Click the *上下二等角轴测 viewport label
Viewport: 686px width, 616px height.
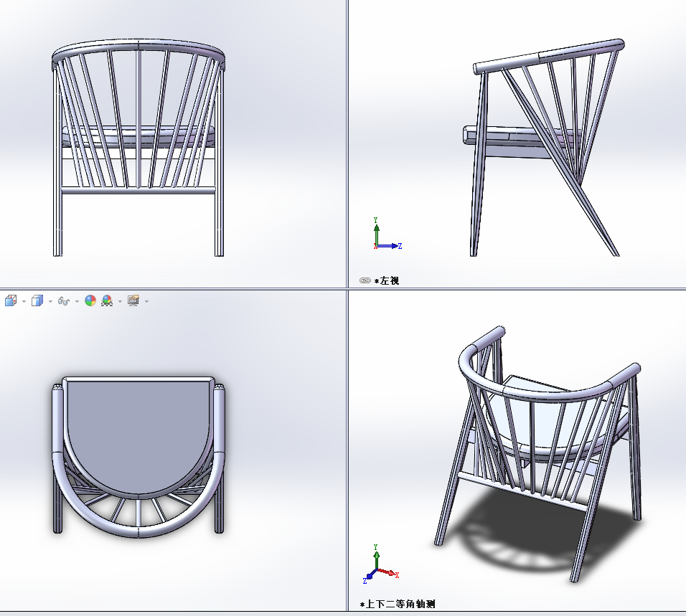tap(398, 605)
